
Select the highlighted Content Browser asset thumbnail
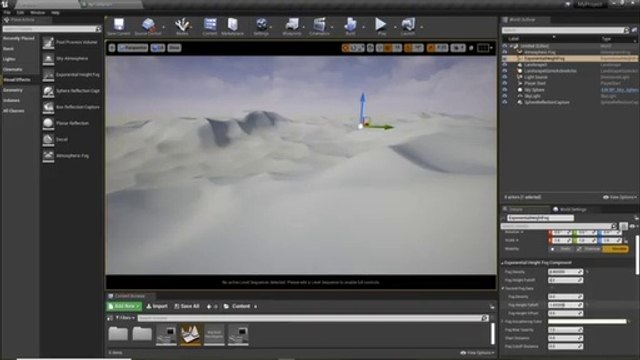(190, 335)
